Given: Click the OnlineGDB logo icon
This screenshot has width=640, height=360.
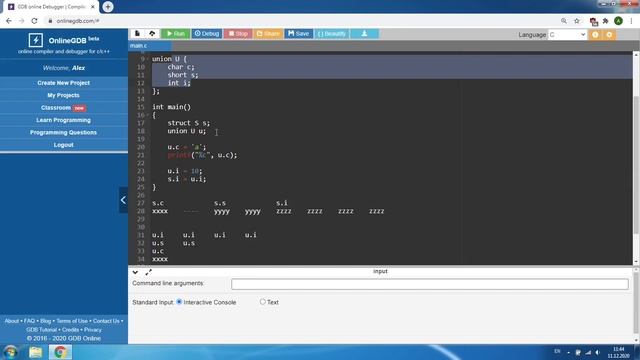Looking at the screenshot, I should point(36,40).
